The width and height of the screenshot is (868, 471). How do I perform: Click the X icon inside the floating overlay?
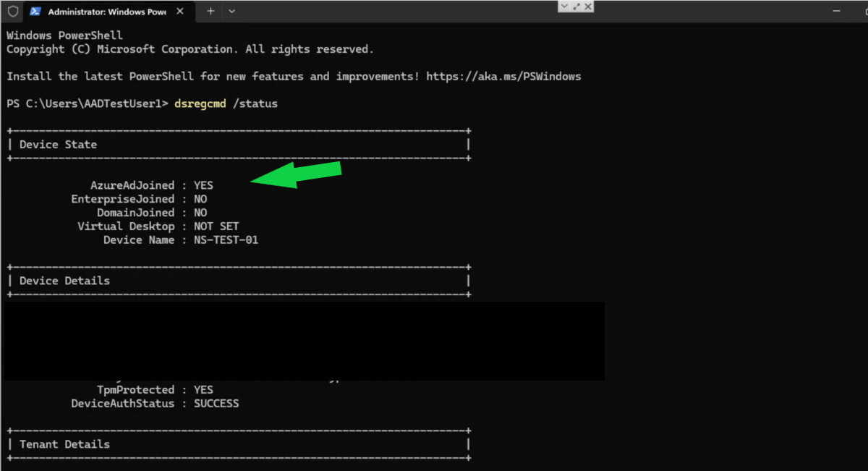587,6
